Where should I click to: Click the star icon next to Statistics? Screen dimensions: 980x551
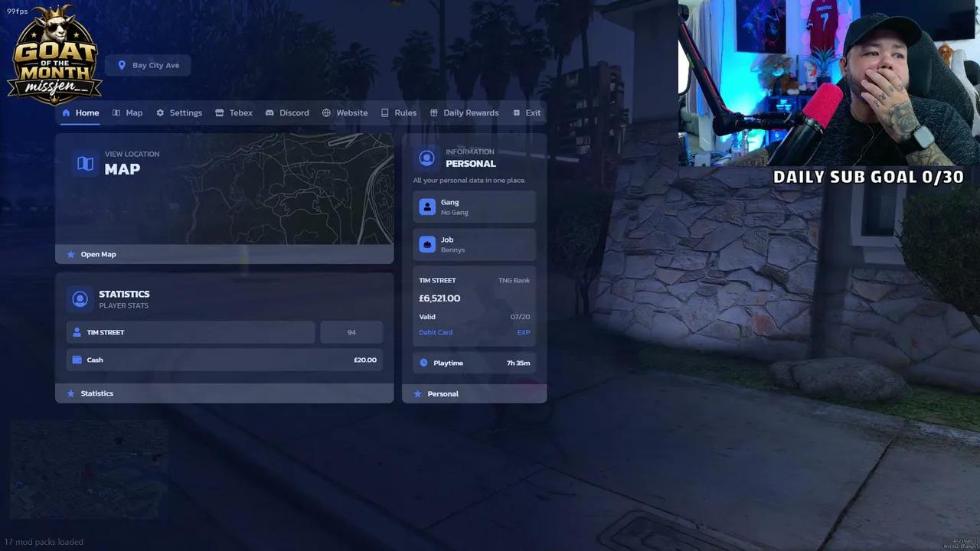(x=71, y=393)
